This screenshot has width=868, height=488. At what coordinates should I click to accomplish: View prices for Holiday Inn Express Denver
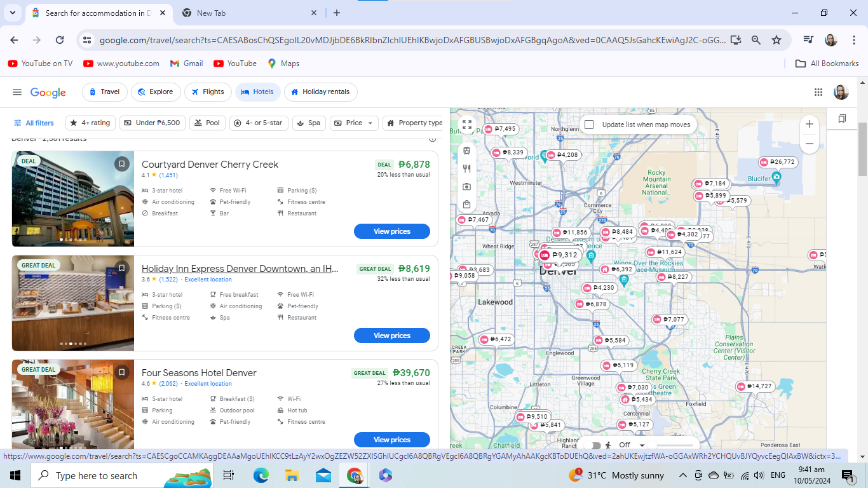pyautogui.click(x=392, y=335)
